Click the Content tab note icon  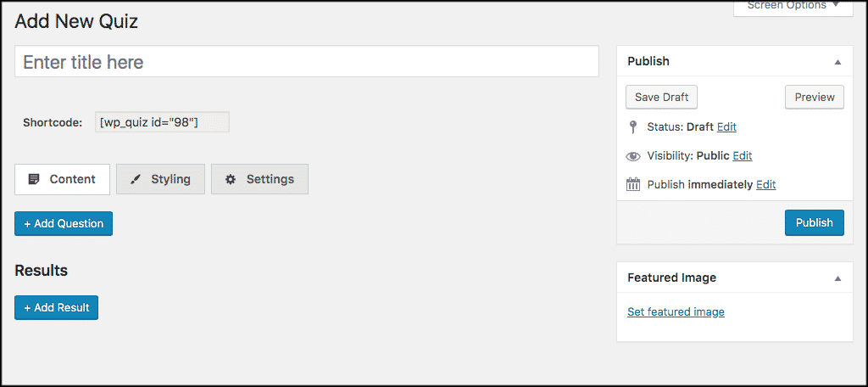coord(34,179)
